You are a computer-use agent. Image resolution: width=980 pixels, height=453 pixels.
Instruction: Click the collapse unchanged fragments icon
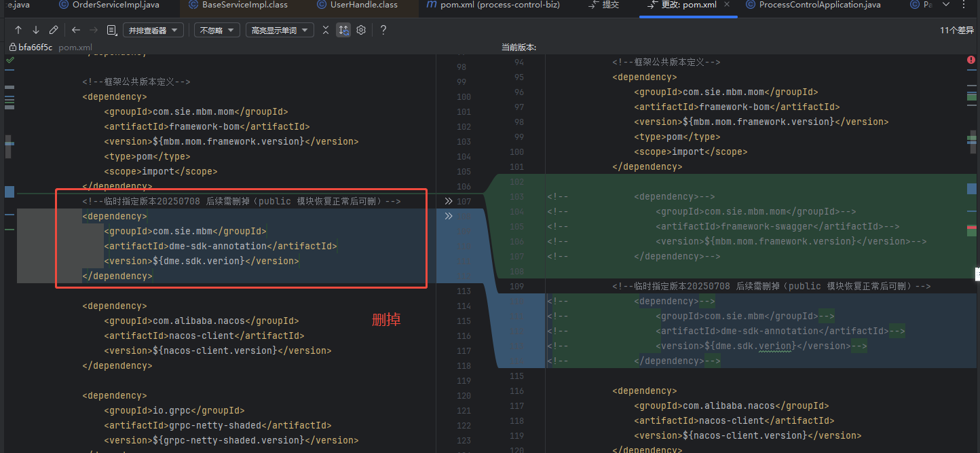click(x=326, y=30)
